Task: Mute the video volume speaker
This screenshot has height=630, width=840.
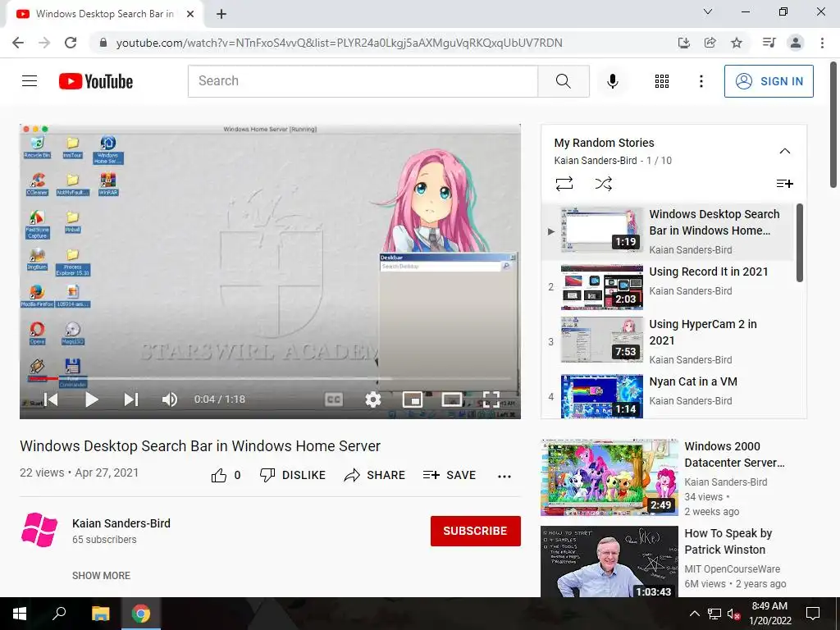Action: pos(169,399)
